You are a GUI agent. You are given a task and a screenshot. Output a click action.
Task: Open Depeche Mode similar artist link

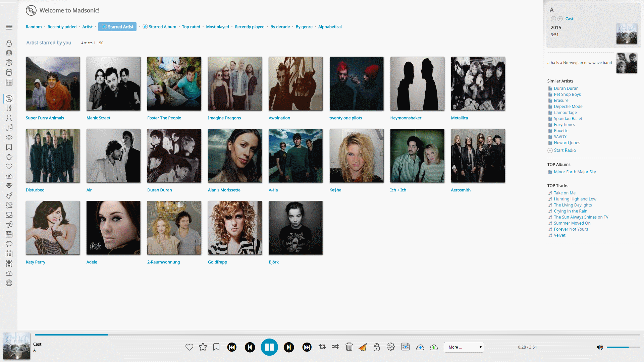pos(568,107)
